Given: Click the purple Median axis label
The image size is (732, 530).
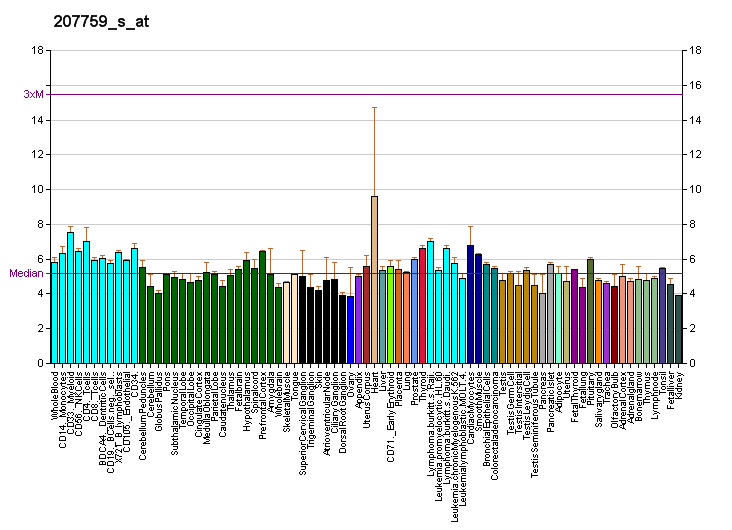Looking at the screenshot, I should 26,273.
